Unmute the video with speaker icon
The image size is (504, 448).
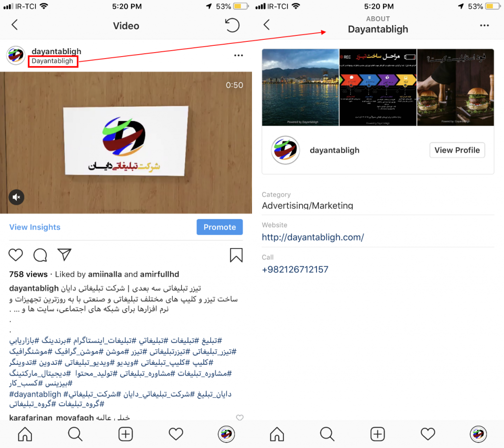click(16, 197)
